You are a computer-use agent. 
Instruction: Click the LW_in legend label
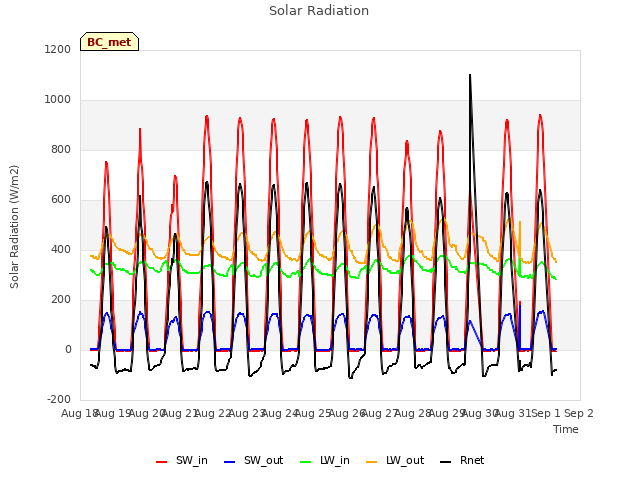click(335, 460)
